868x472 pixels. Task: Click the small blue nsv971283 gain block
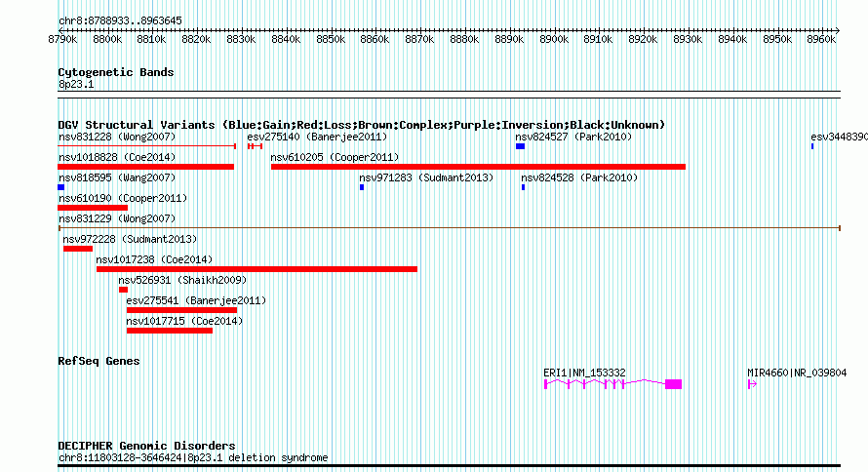pos(362,187)
